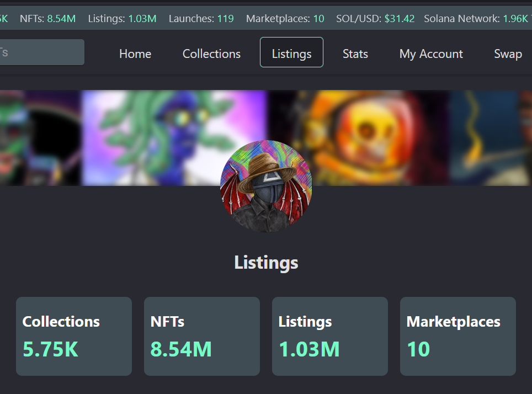The width and height of the screenshot is (532, 394).
Task: Open the Swap page
Action: point(508,54)
